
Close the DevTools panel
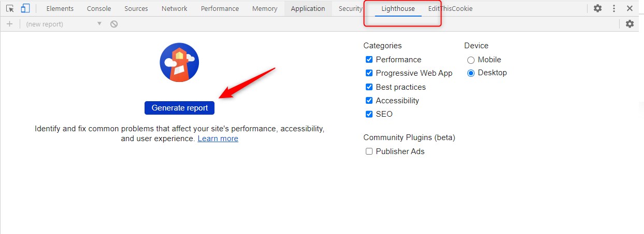[x=629, y=8]
